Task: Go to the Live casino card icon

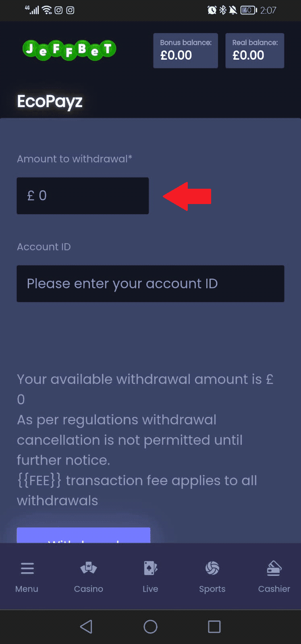Action: pos(150,568)
